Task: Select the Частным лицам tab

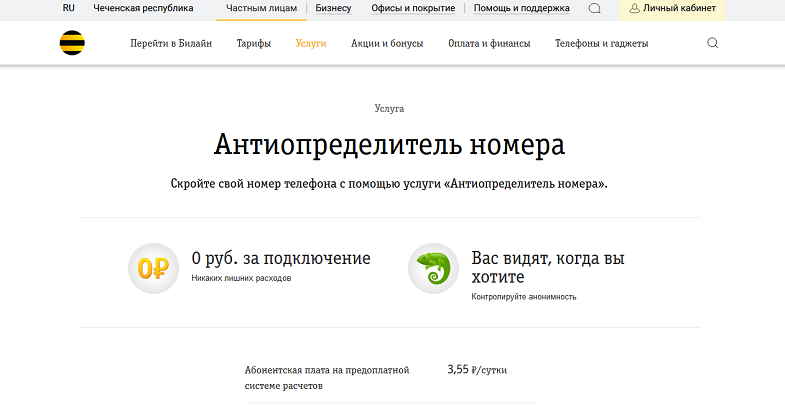Action: (x=261, y=8)
